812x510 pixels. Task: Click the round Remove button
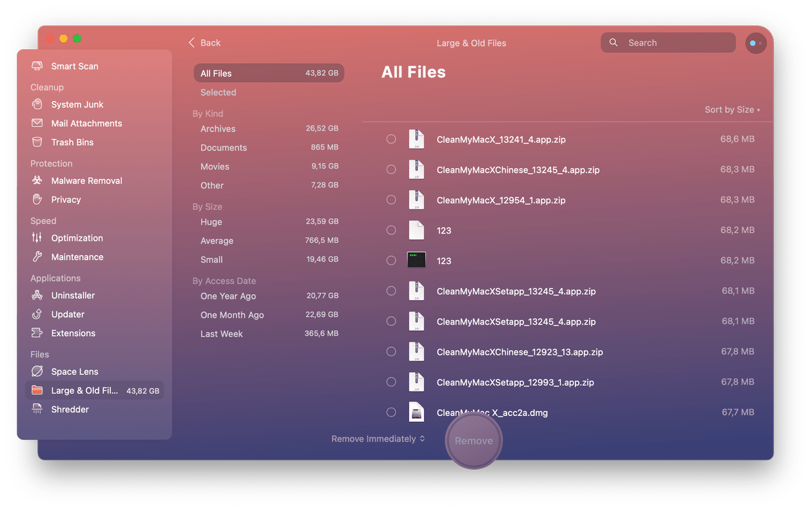tap(474, 440)
